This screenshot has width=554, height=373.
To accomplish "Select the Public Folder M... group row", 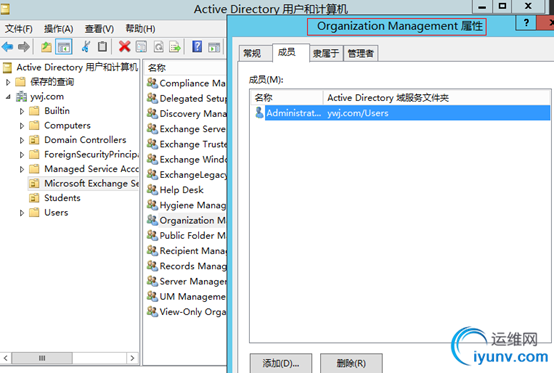I will pyautogui.click(x=186, y=235).
